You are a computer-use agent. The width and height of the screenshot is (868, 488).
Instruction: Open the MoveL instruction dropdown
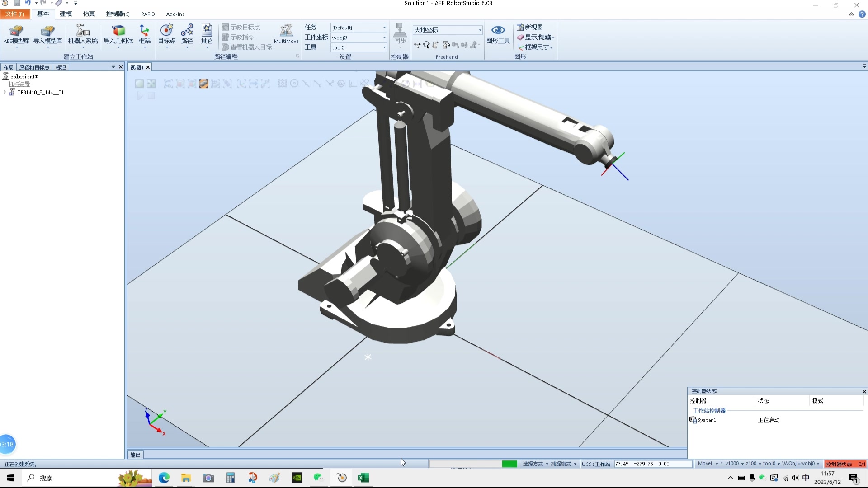tap(708, 464)
